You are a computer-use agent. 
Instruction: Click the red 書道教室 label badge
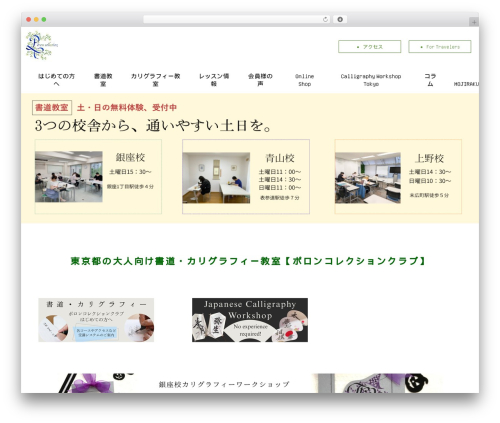52,108
